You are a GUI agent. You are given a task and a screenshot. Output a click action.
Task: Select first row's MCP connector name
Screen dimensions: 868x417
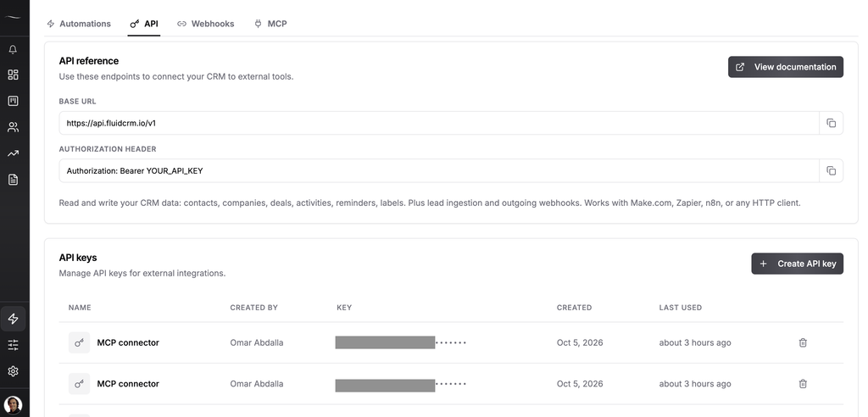[128, 342]
